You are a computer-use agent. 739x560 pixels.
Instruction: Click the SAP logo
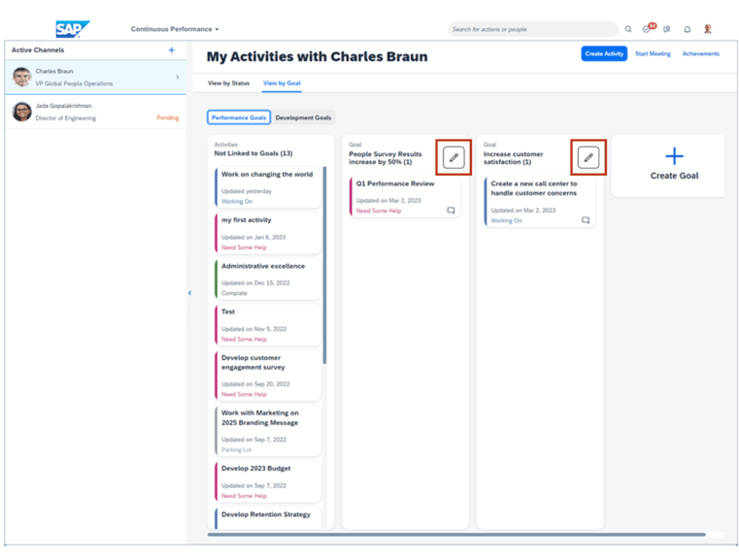73,29
